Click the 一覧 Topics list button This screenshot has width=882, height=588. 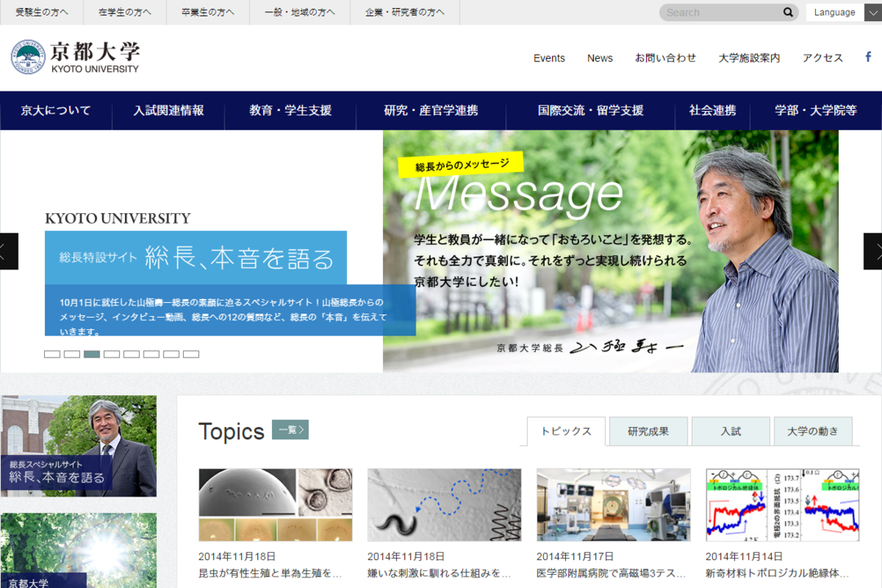tap(290, 430)
